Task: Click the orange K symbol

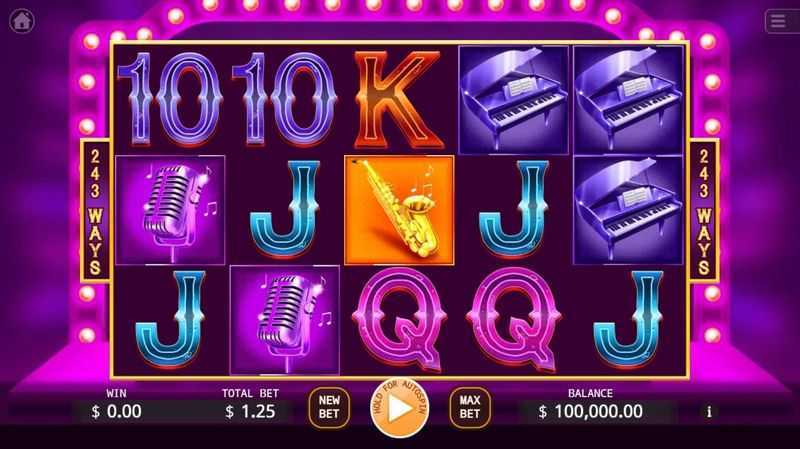Action: coord(398,100)
